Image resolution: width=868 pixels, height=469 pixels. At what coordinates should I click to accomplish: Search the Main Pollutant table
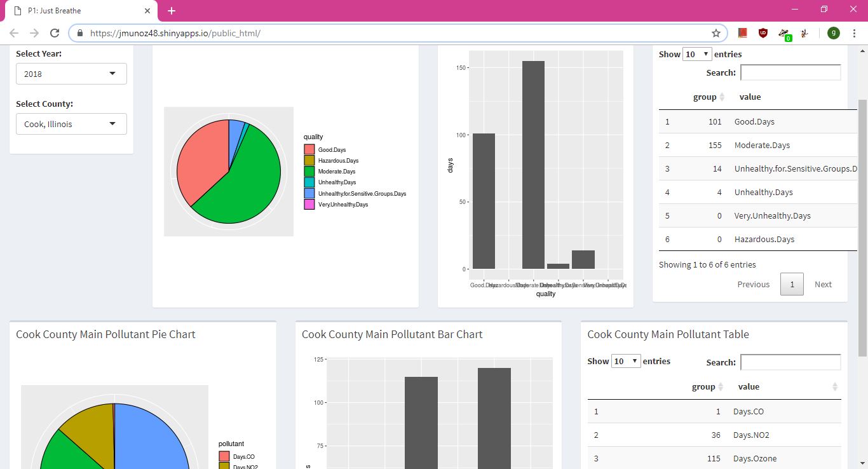[x=790, y=362]
